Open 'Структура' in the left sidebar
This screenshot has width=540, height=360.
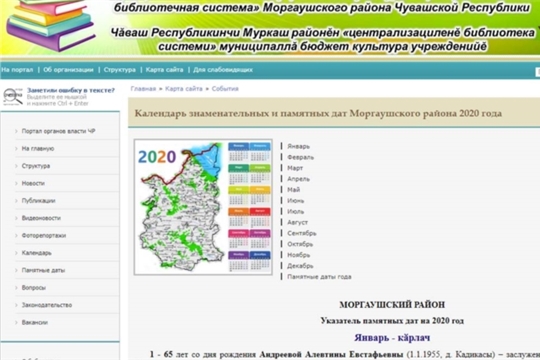pyautogui.click(x=36, y=166)
